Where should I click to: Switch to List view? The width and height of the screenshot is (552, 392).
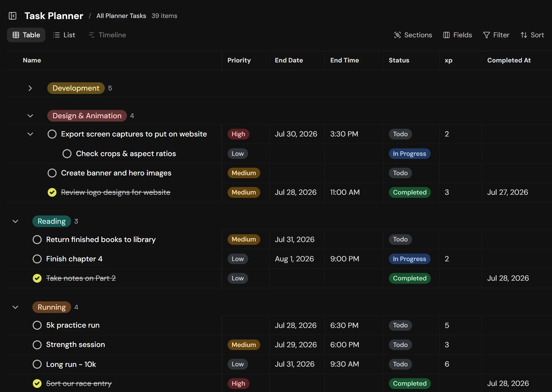point(64,35)
